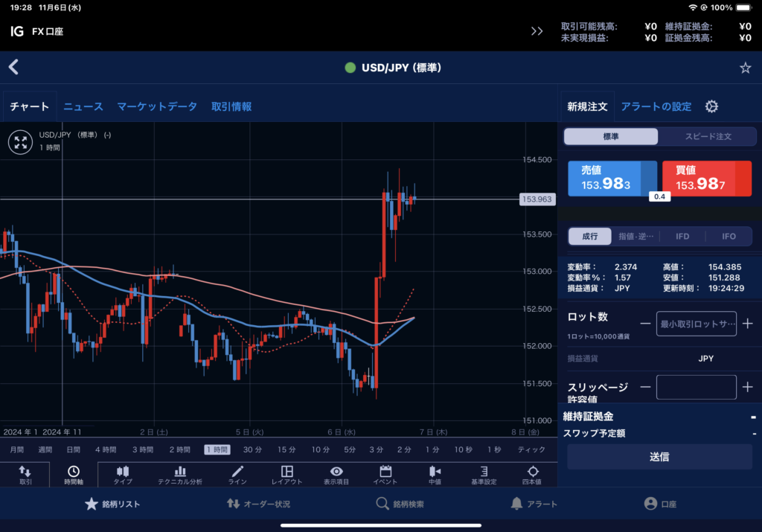Switch to the ニュース tab
This screenshot has width=762, height=532.
click(x=83, y=106)
